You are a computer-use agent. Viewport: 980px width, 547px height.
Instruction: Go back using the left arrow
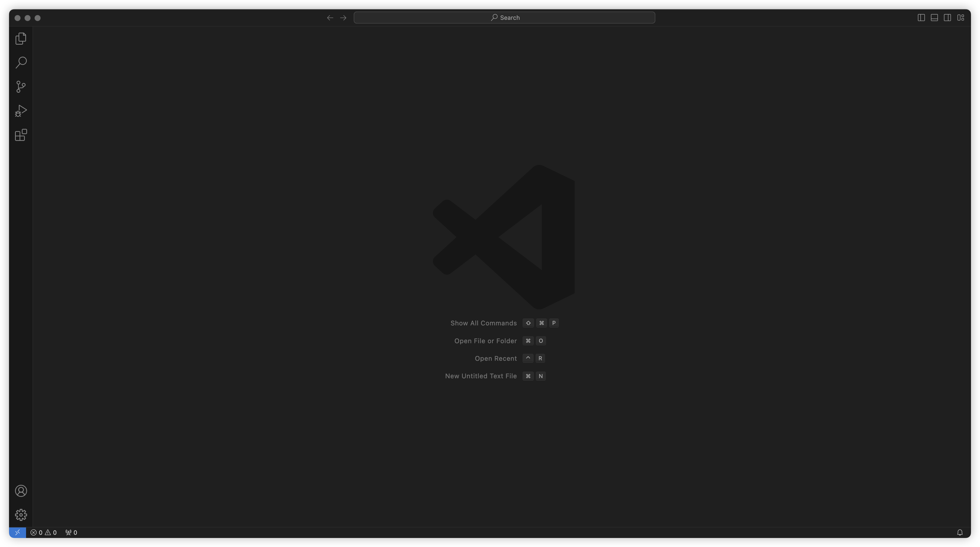tap(330, 18)
